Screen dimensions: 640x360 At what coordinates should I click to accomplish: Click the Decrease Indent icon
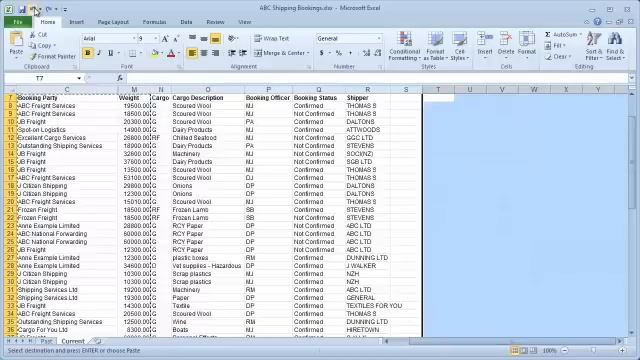pyautogui.click(x=231, y=53)
